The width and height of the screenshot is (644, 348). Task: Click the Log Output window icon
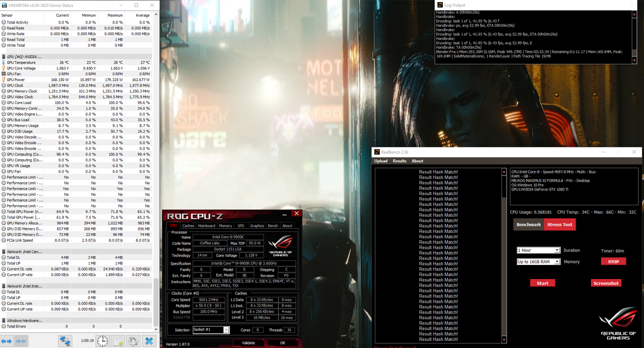[440, 5]
